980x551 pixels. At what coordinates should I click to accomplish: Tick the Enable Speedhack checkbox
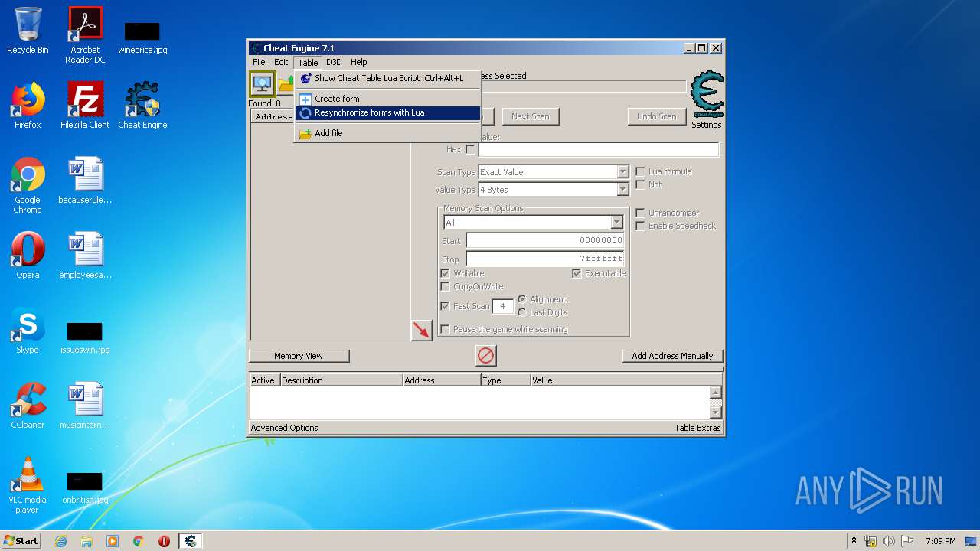point(640,226)
